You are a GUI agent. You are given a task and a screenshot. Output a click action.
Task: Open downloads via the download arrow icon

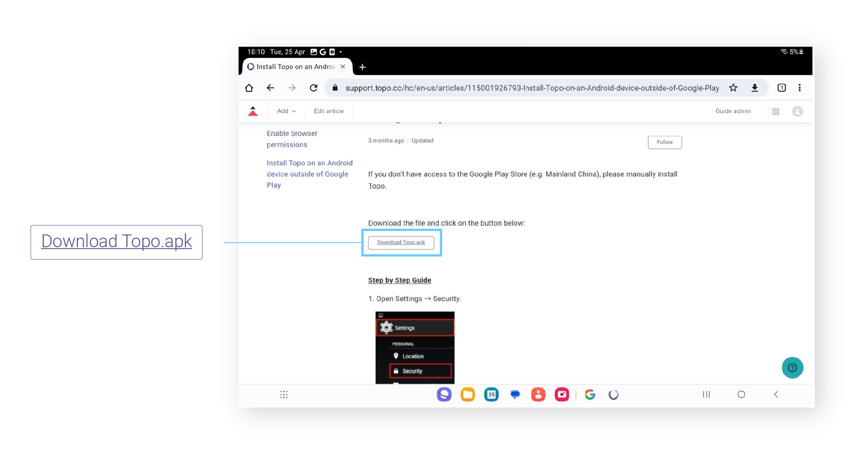[755, 88]
